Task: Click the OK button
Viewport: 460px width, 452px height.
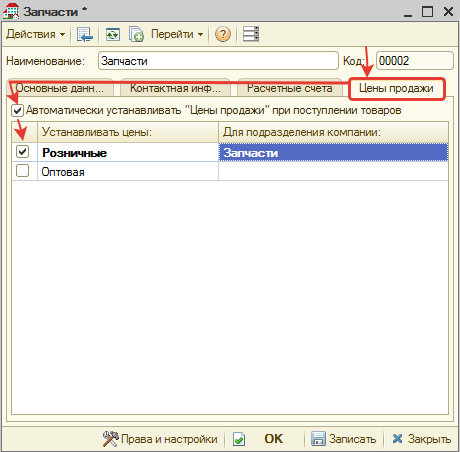Action: pyautogui.click(x=273, y=439)
